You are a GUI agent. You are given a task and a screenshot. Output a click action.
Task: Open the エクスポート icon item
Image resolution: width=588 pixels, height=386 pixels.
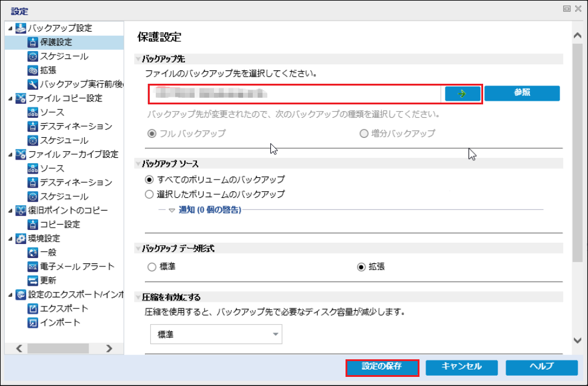33,309
